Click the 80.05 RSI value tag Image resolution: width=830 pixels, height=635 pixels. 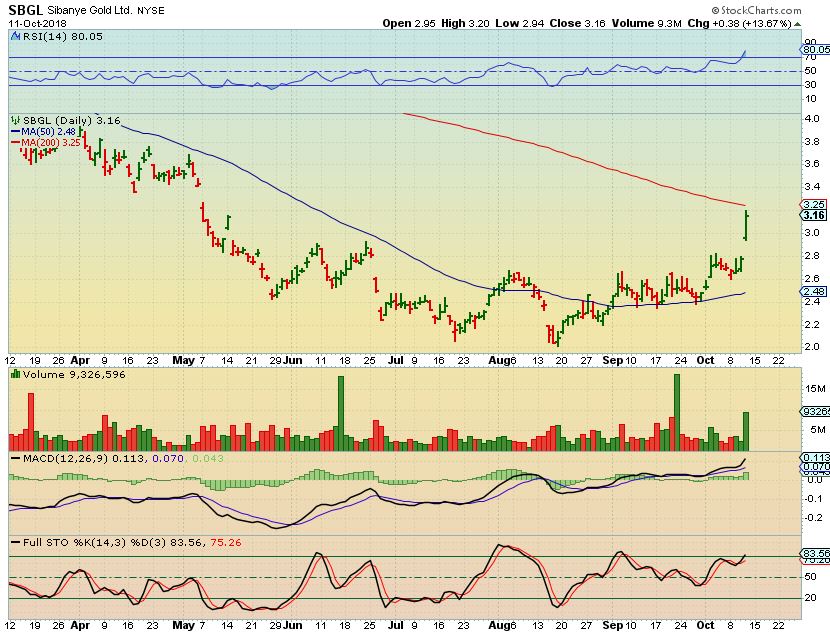click(x=815, y=50)
